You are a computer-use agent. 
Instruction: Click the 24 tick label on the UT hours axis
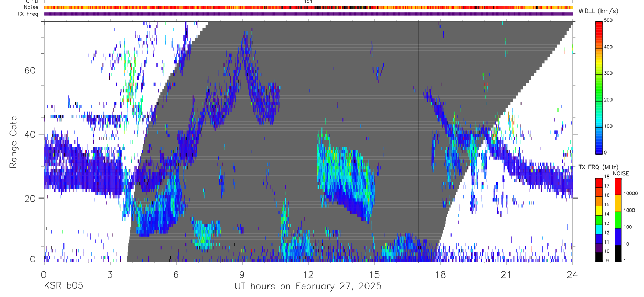572,274
